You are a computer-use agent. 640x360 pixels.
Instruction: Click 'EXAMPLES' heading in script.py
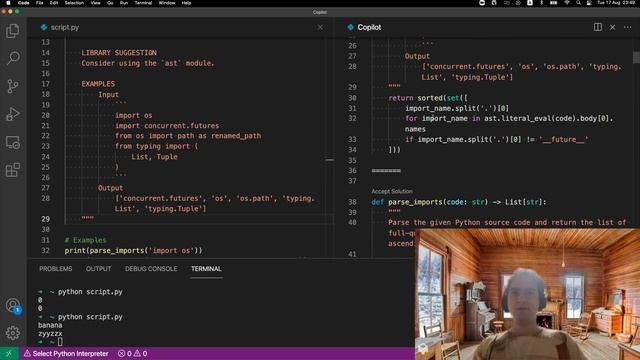98,84
